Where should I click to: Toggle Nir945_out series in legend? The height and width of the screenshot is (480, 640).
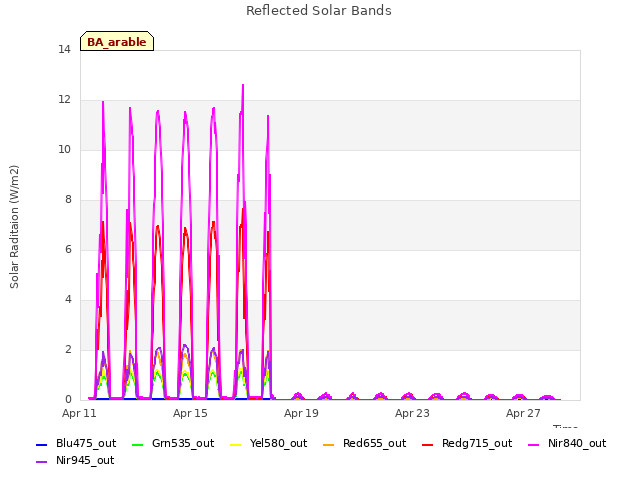point(75,461)
